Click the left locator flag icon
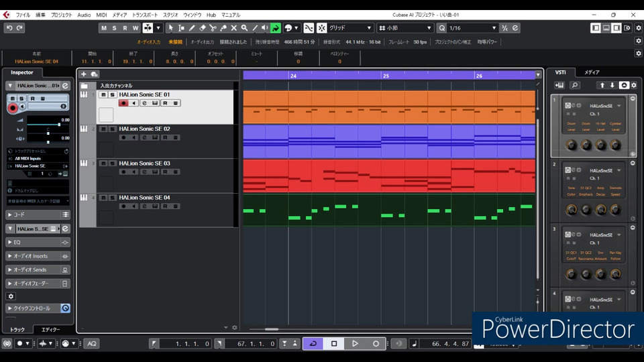The image size is (644, 362). tap(154, 343)
